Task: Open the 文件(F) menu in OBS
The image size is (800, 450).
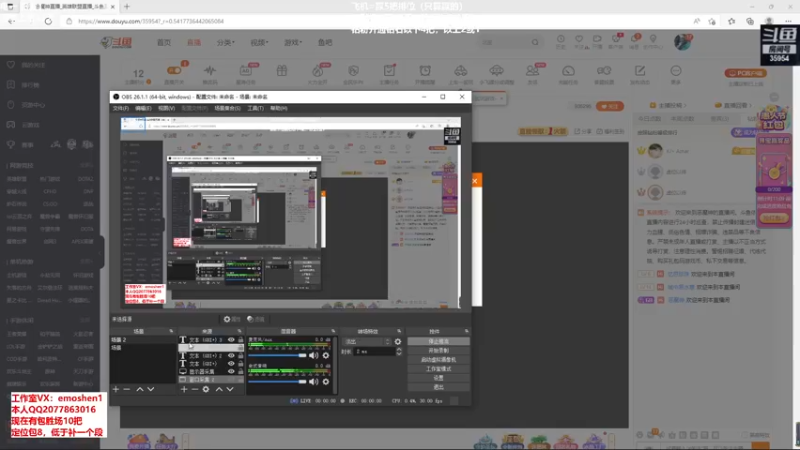Action: point(121,108)
